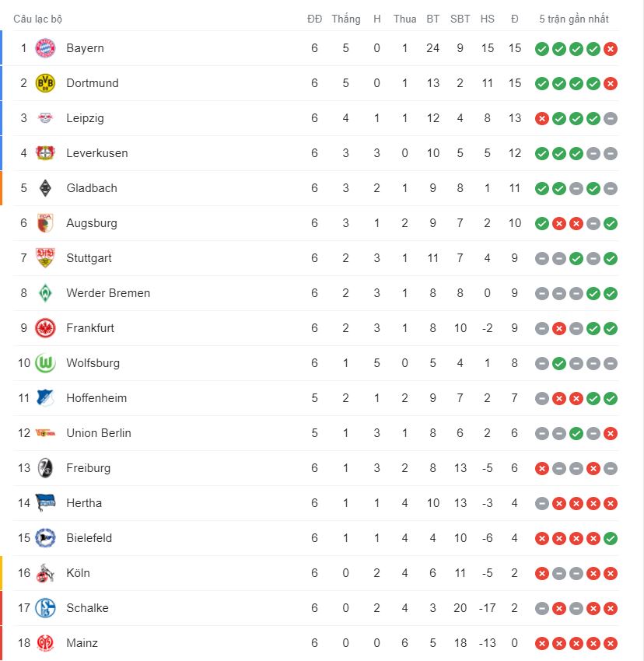Select the Leipzig team logo
This screenshot has height=661, width=644.
45,118
